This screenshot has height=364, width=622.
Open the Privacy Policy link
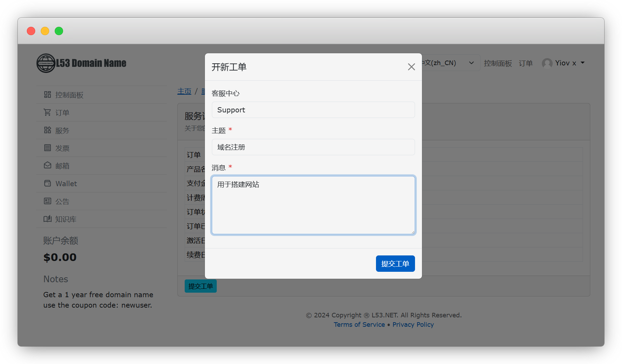413,325
